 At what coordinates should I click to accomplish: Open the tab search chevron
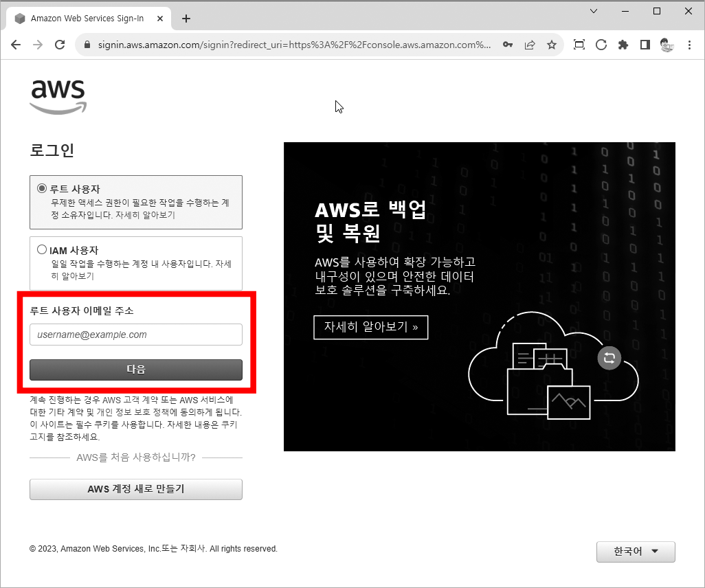pyautogui.click(x=594, y=11)
